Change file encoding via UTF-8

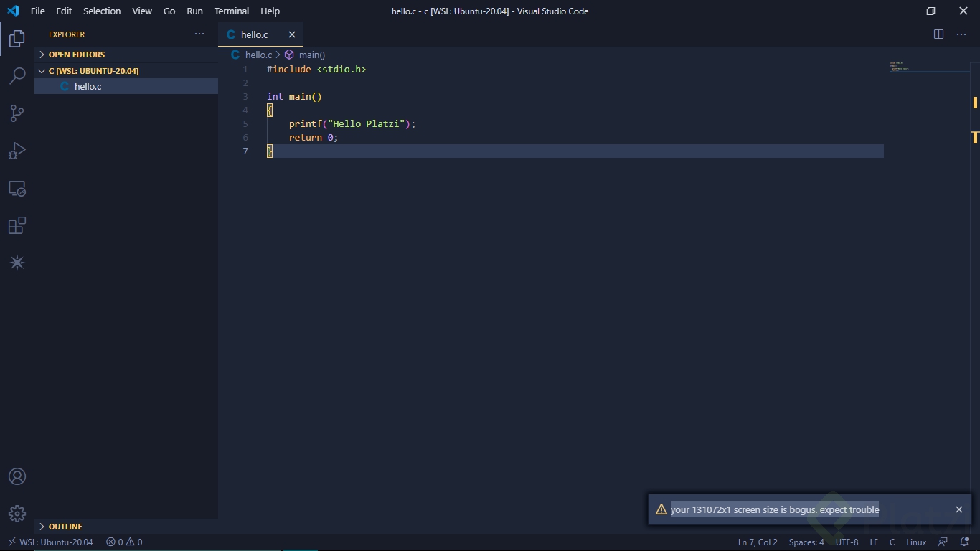tap(847, 542)
